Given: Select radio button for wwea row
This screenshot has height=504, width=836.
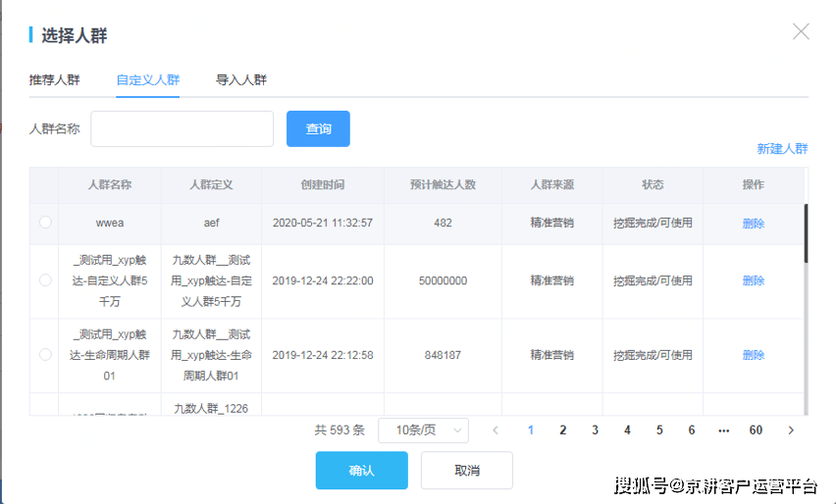Looking at the screenshot, I should (45, 223).
